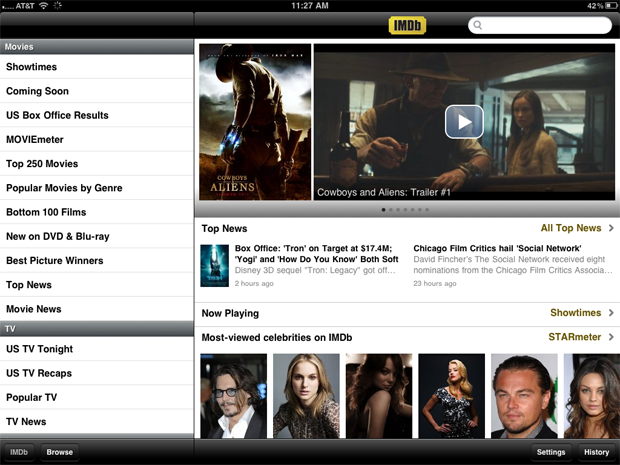Open Tron Legacy news thumbnail

[215, 266]
